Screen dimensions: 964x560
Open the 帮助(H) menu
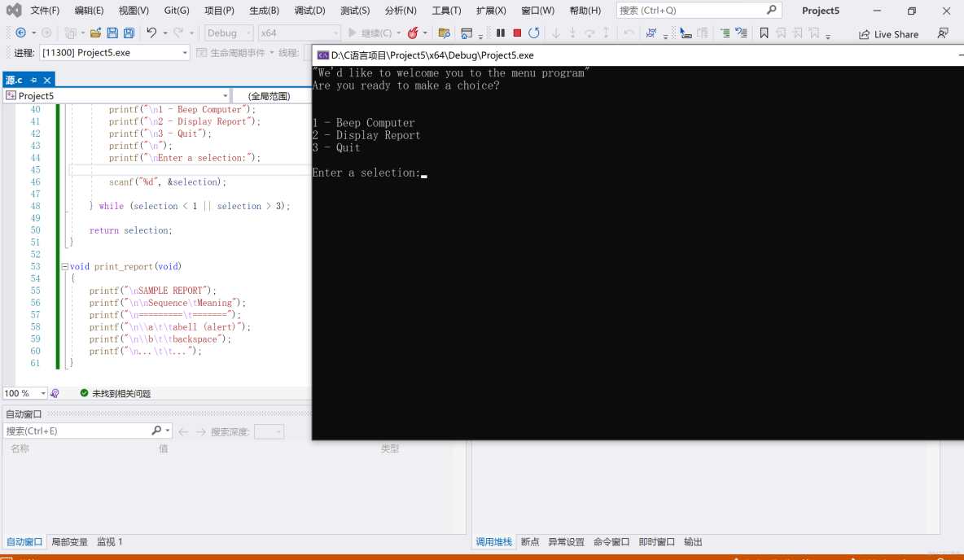click(585, 11)
